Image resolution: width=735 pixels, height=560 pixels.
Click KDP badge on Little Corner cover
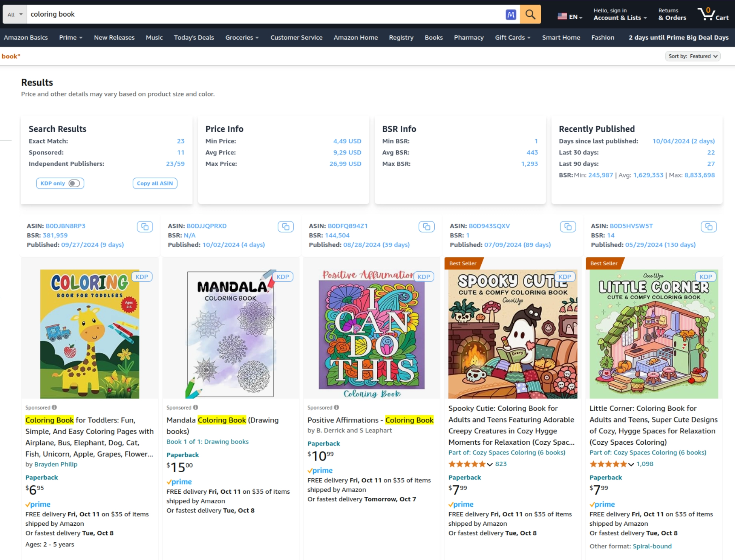706,277
